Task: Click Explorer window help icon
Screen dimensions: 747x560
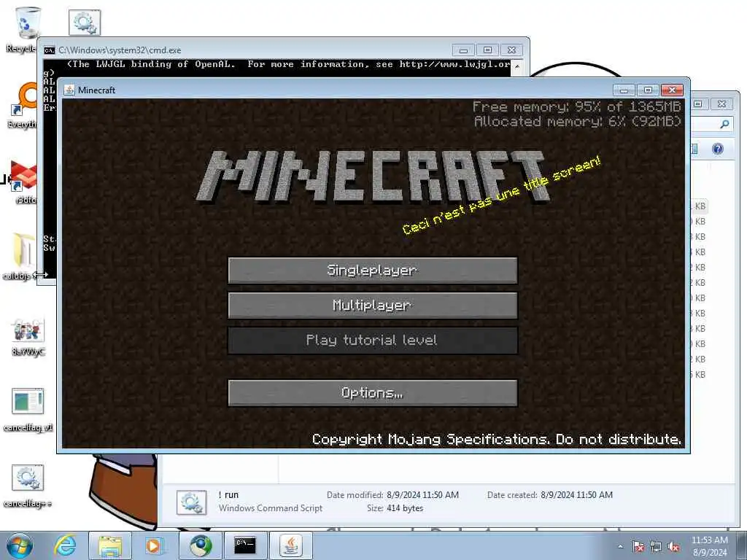Action: coord(718,149)
